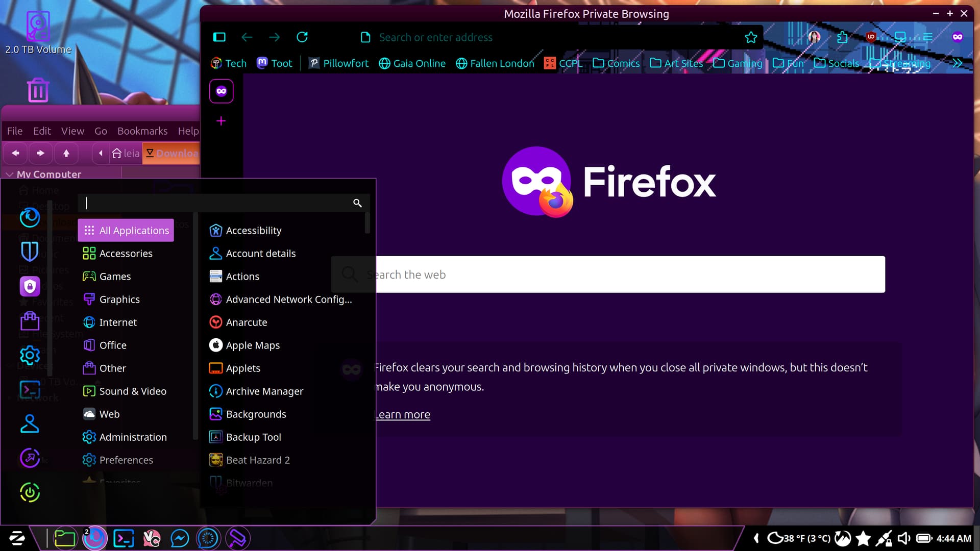The width and height of the screenshot is (980, 551).
Task: Open the terminal icon in the taskbar
Action: tap(124, 538)
